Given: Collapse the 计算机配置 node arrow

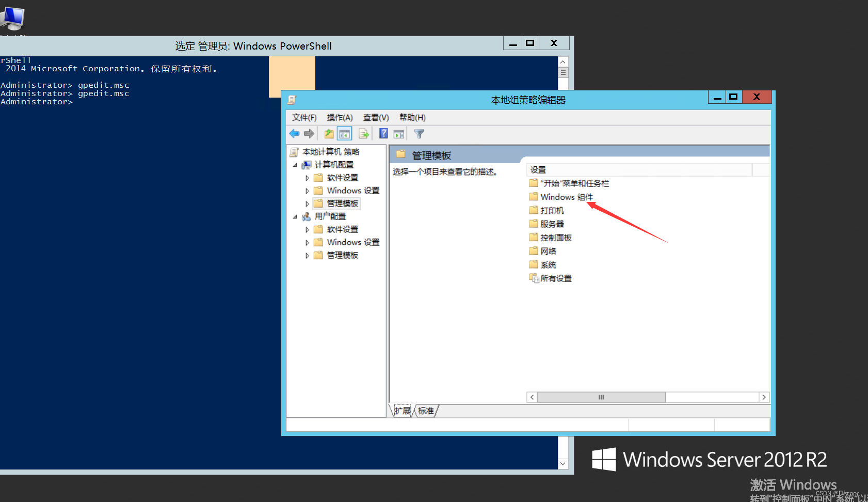Looking at the screenshot, I should [295, 165].
